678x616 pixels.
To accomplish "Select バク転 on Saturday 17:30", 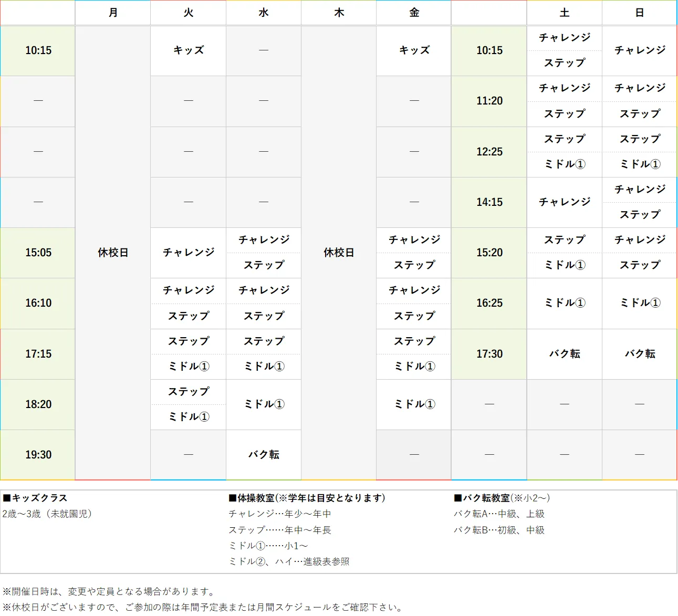I will tap(564, 354).
